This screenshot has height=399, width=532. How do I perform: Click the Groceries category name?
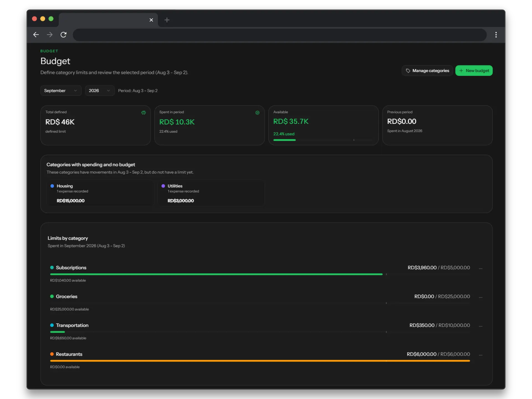[x=66, y=296]
